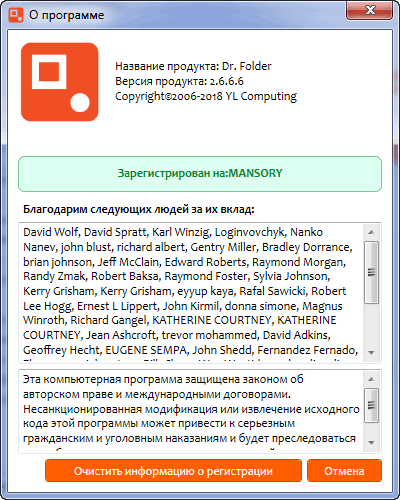400x500 pixels.
Task: Click the Зарегистрирован на:MANSORY banner
Action: click(200, 174)
